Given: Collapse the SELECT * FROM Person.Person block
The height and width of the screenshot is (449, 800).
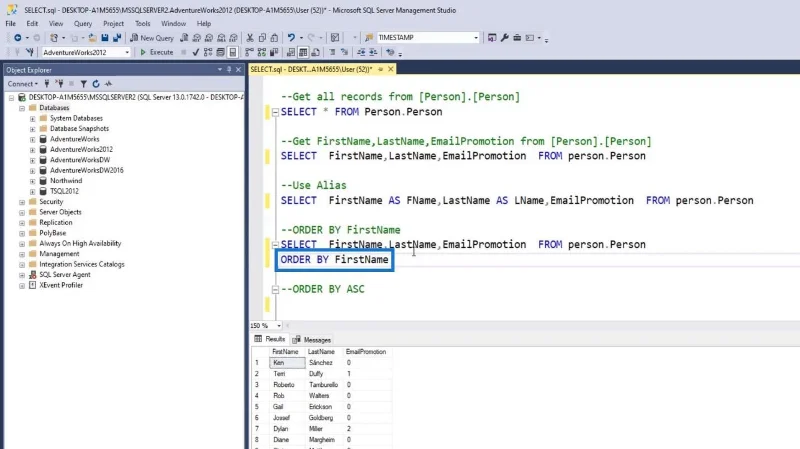Looking at the screenshot, I should tap(276, 112).
